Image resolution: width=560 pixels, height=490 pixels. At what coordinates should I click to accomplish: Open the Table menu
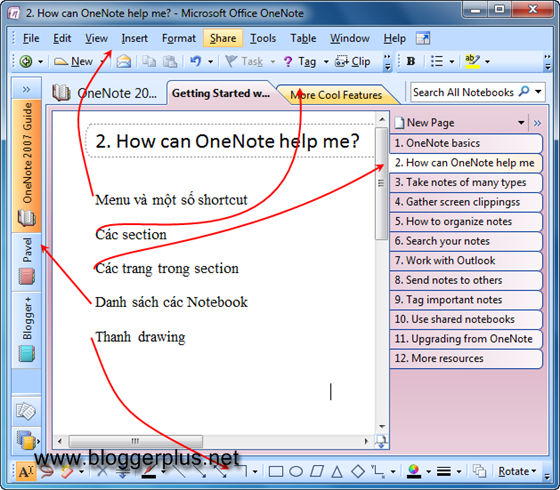coord(303,38)
